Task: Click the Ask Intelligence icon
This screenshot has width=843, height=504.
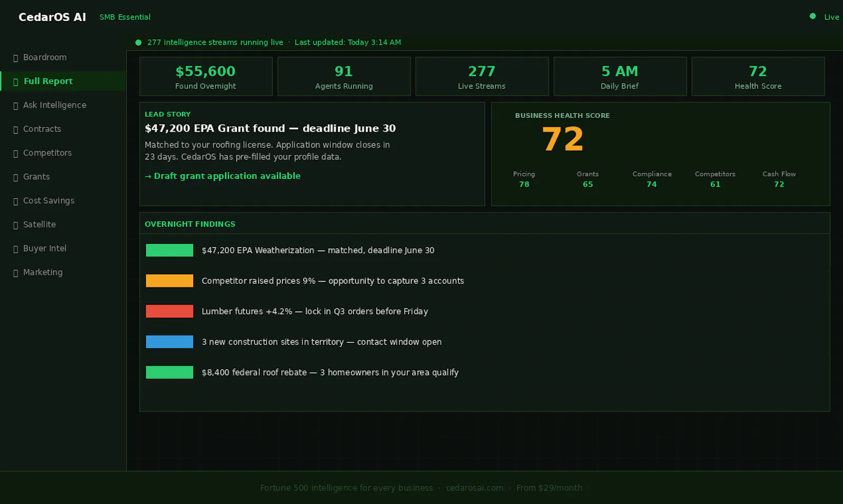Action: [x=16, y=106]
